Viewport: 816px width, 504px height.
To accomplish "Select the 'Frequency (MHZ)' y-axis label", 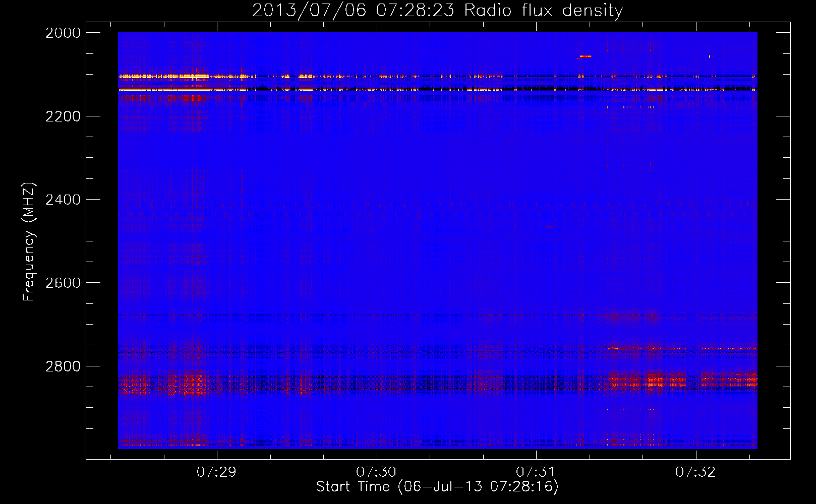I will coord(29,242).
